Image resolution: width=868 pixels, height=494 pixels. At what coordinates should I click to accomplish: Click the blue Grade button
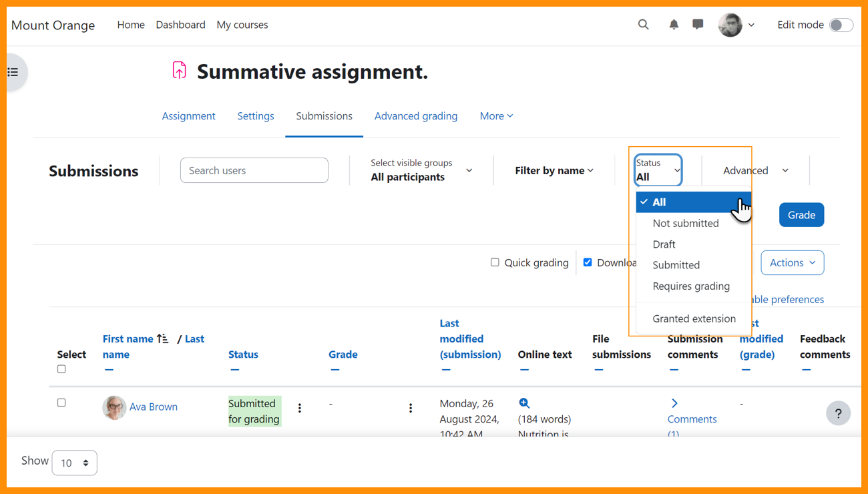coord(801,215)
